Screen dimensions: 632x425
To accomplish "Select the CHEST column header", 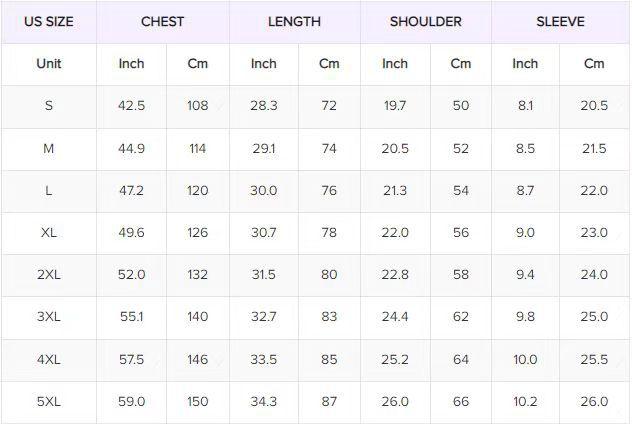I will 162,21.
